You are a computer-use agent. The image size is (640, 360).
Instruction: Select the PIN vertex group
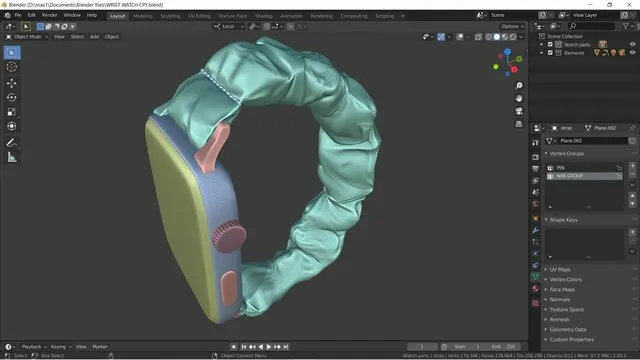pos(585,168)
